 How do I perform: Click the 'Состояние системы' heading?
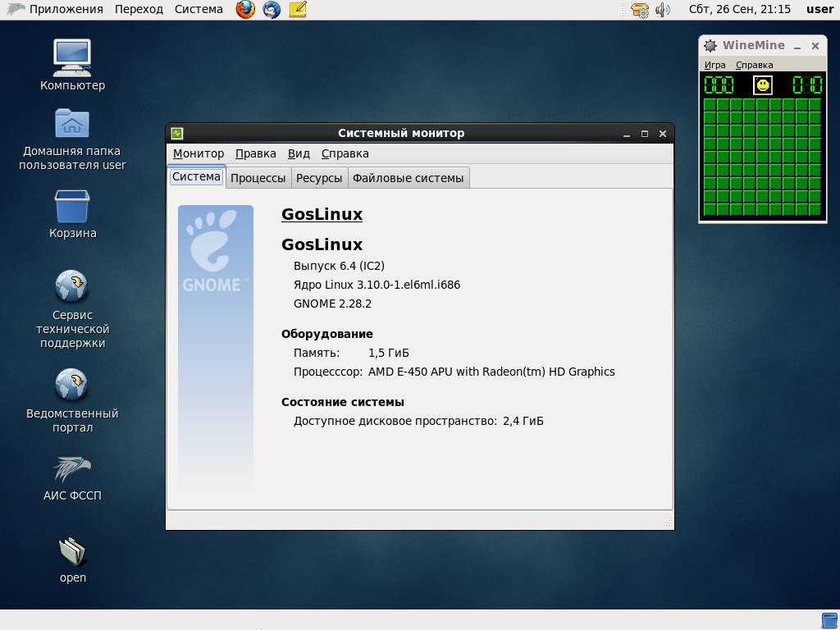(342, 402)
